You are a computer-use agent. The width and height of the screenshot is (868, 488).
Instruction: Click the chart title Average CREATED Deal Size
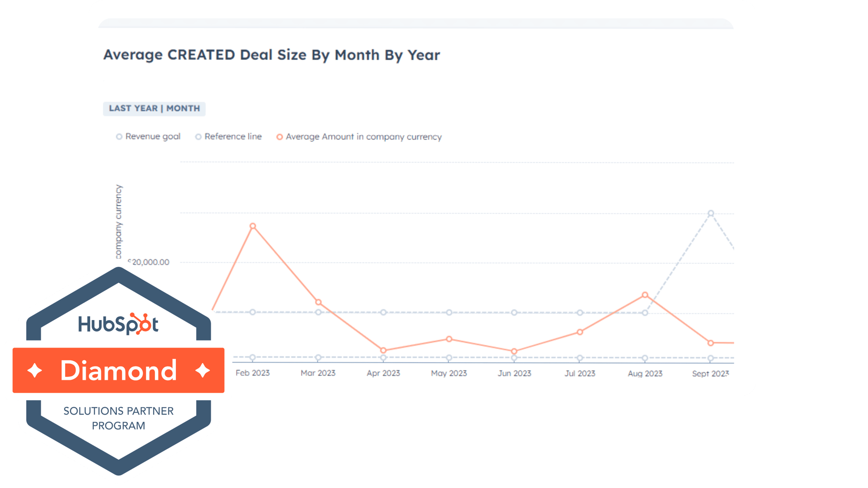[x=271, y=55]
